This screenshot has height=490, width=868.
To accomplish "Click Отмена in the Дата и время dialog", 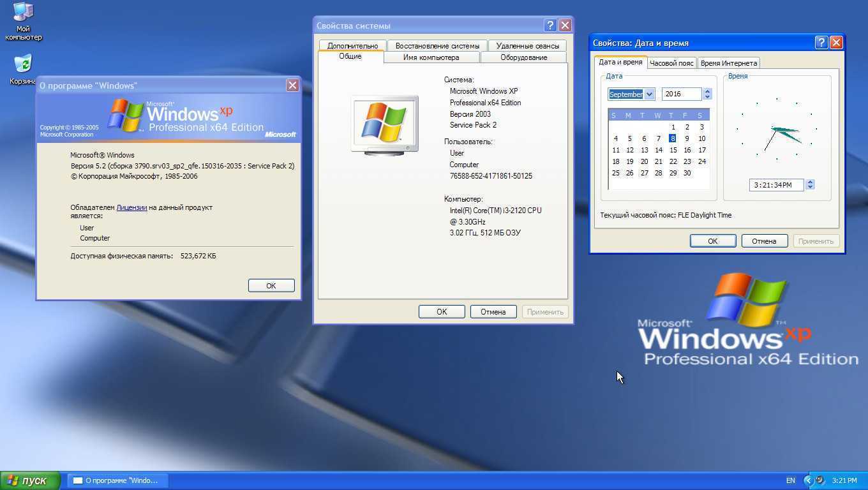I will [764, 241].
